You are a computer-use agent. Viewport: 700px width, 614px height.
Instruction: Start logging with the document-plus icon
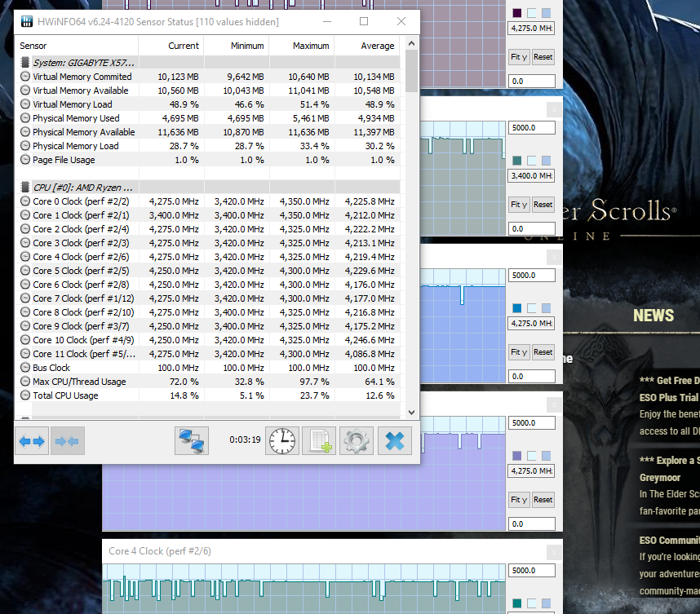319,441
